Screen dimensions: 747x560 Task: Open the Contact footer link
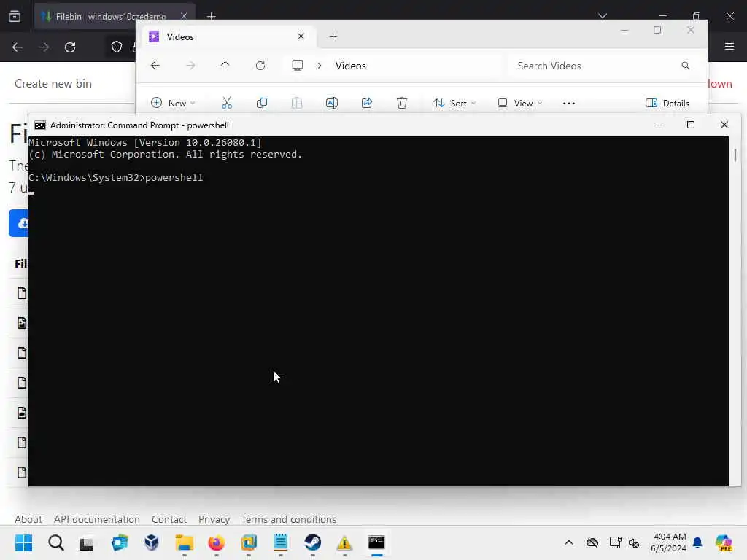(169, 519)
